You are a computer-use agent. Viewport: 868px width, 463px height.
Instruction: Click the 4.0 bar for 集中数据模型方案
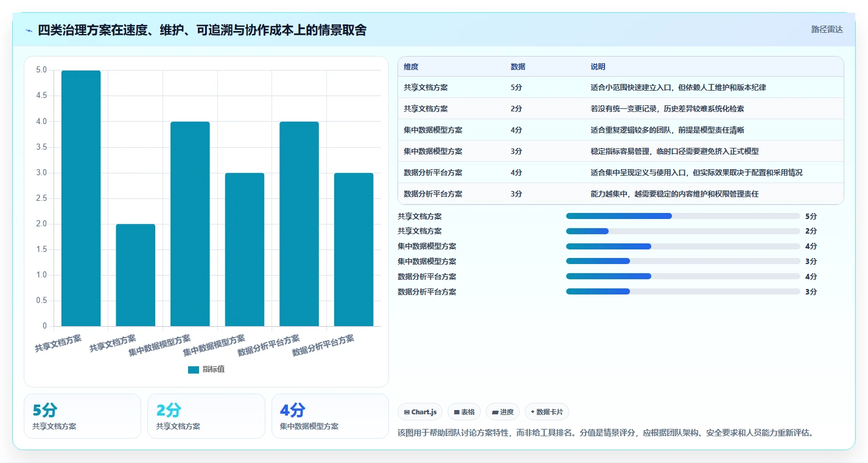(190, 224)
